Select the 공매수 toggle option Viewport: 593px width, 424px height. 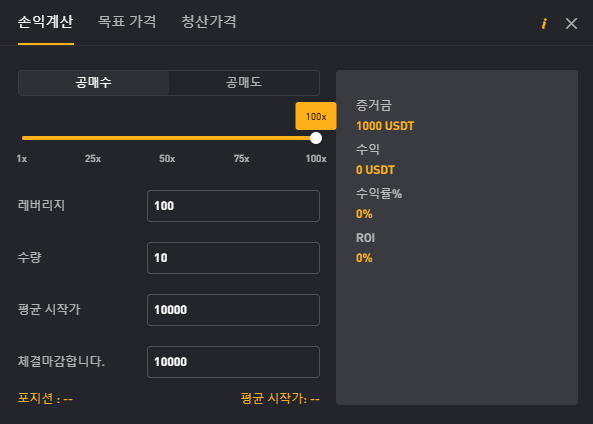click(x=93, y=82)
